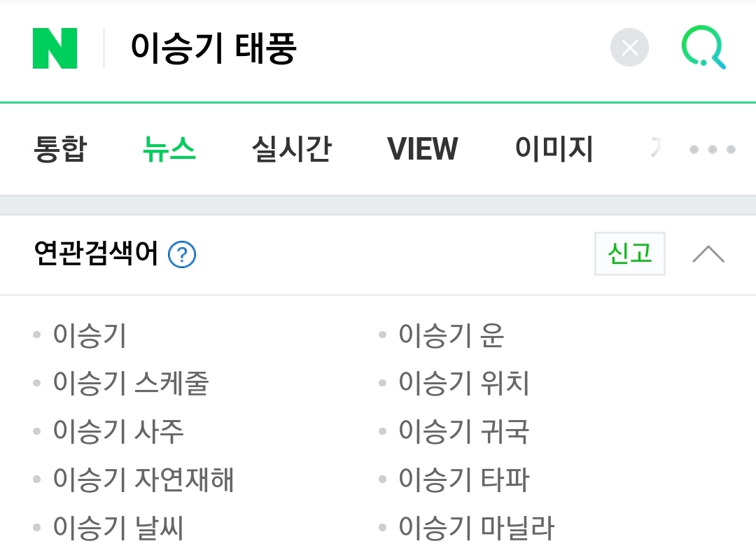The width and height of the screenshot is (756, 560).
Task: Open the 이승기 자연재해 related search
Action: click(x=143, y=479)
